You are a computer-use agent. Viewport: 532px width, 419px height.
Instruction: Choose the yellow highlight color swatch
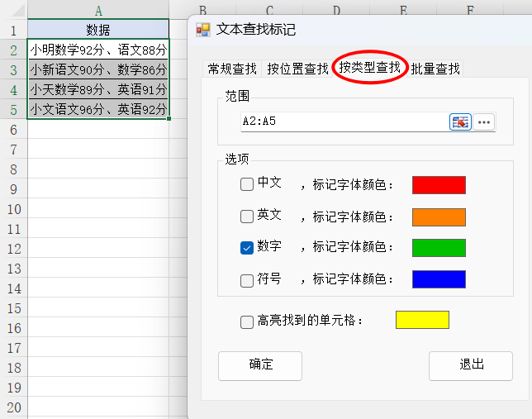[422, 320]
